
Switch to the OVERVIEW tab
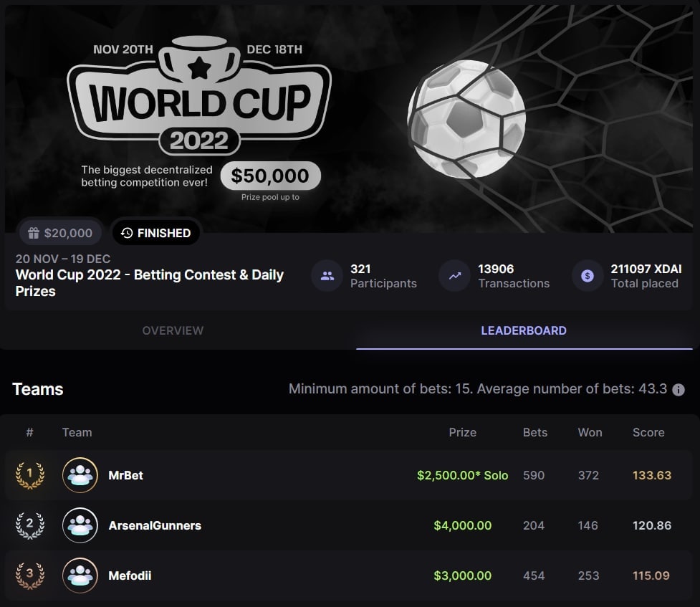(173, 331)
